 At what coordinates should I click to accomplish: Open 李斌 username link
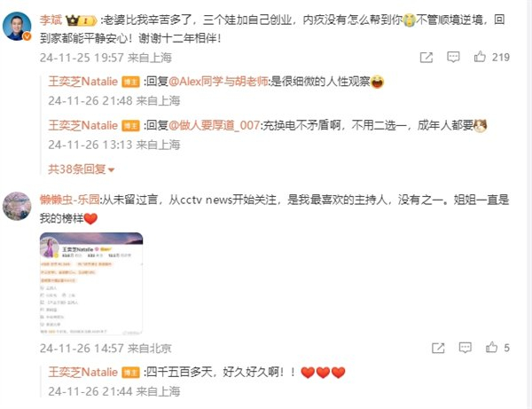click(x=51, y=20)
